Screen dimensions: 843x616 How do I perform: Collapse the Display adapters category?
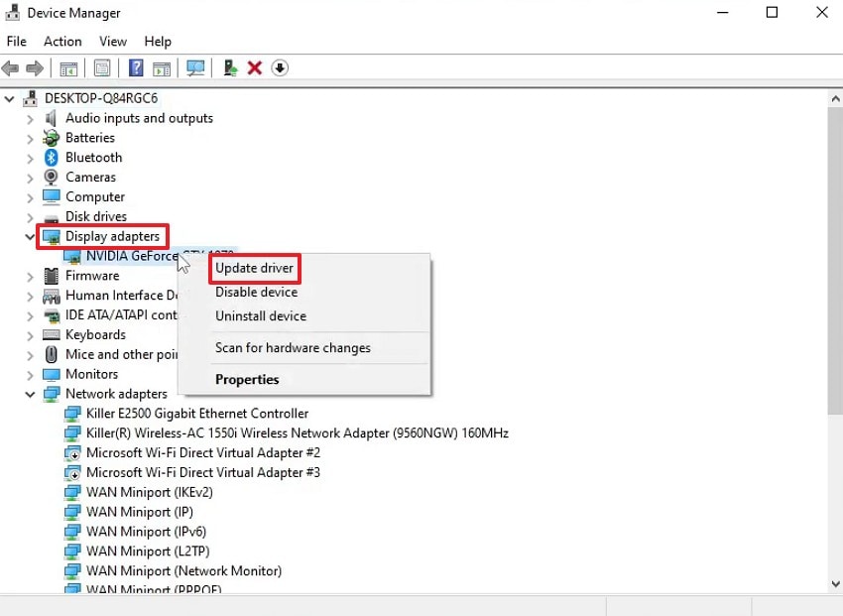(28, 236)
